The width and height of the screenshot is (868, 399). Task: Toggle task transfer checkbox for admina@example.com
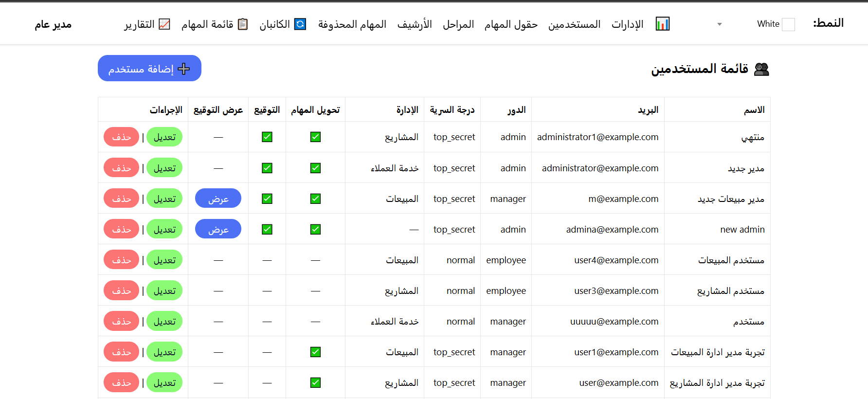[x=315, y=229]
